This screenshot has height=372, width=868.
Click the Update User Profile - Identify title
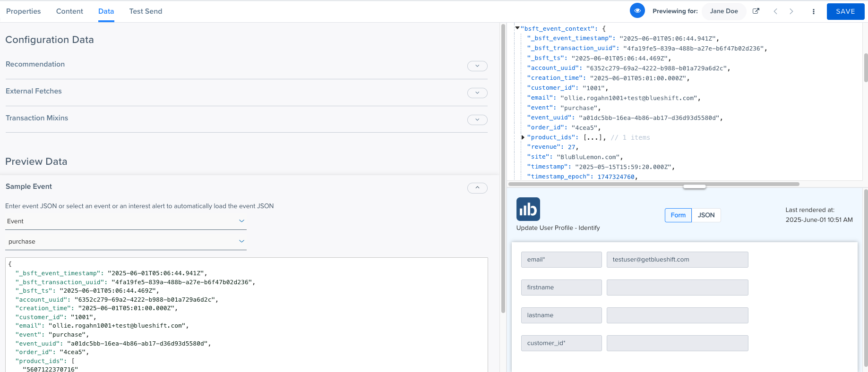(558, 228)
